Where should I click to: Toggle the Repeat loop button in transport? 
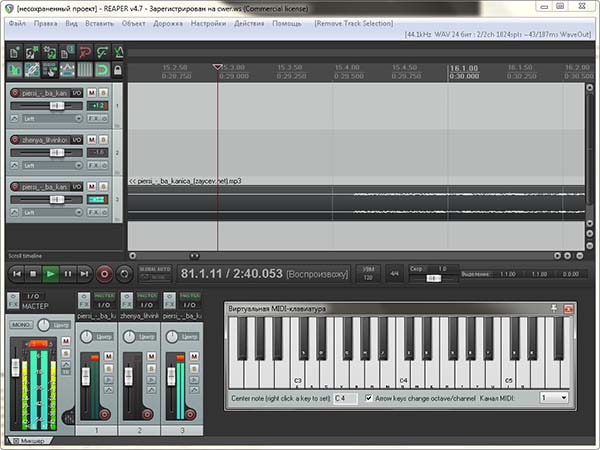(124, 273)
